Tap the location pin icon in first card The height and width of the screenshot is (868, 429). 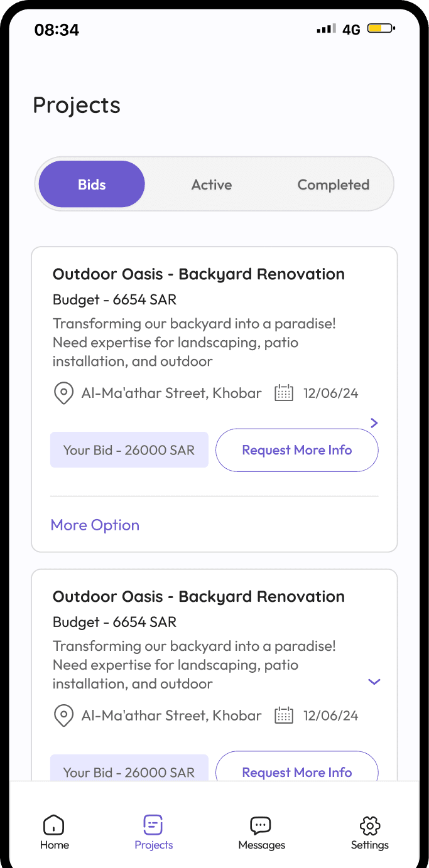[x=63, y=394]
